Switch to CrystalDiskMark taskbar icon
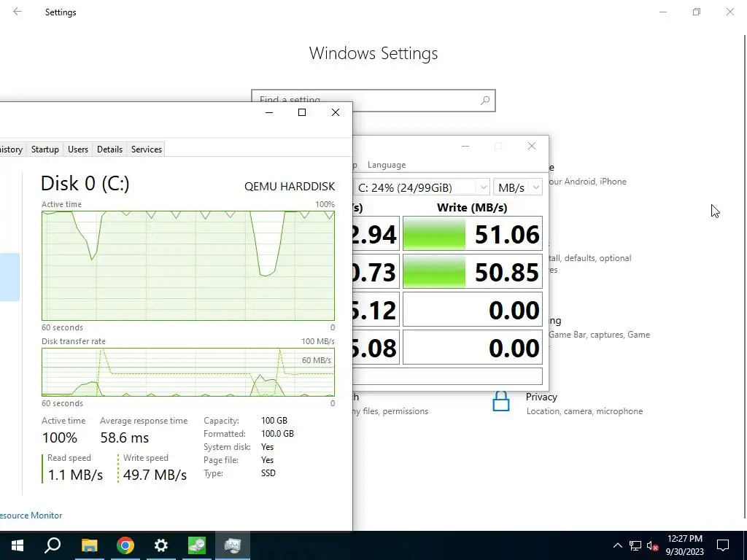The width and height of the screenshot is (747, 560). pos(197,545)
